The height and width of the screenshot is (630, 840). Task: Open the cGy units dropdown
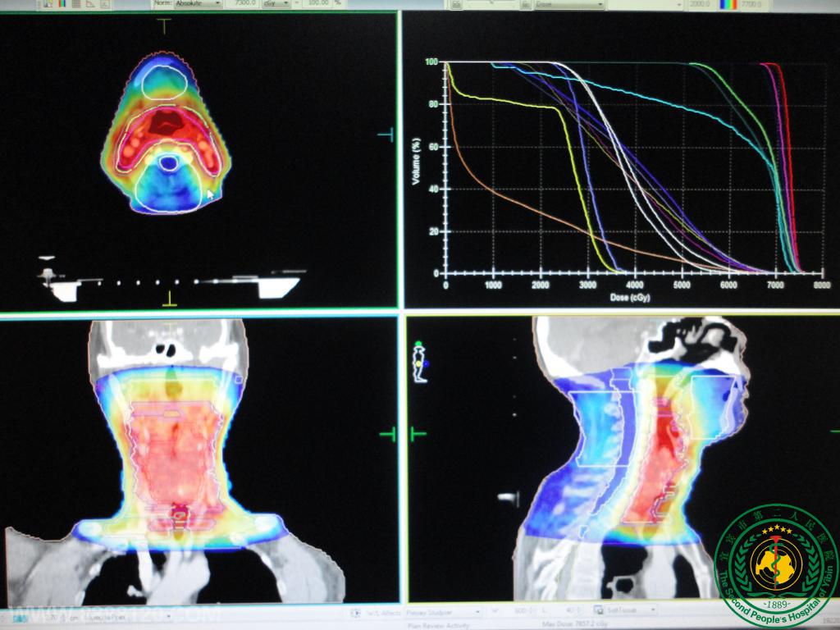(x=275, y=4)
